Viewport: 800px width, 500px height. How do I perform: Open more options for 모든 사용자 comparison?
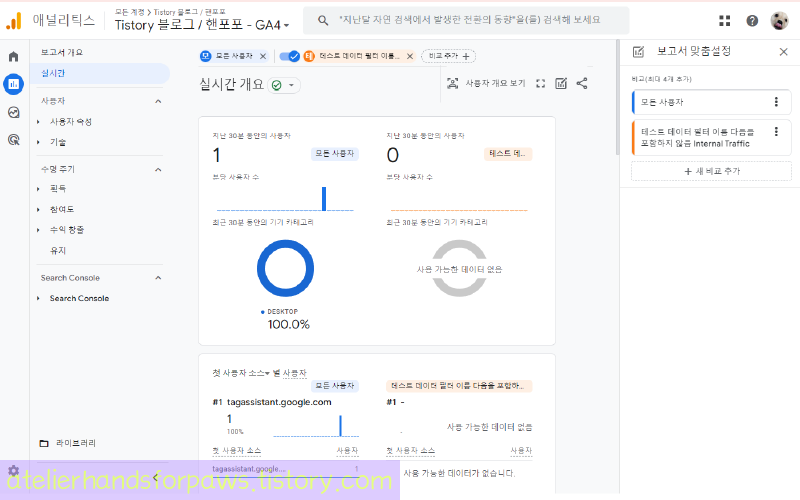(x=776, y=102)
